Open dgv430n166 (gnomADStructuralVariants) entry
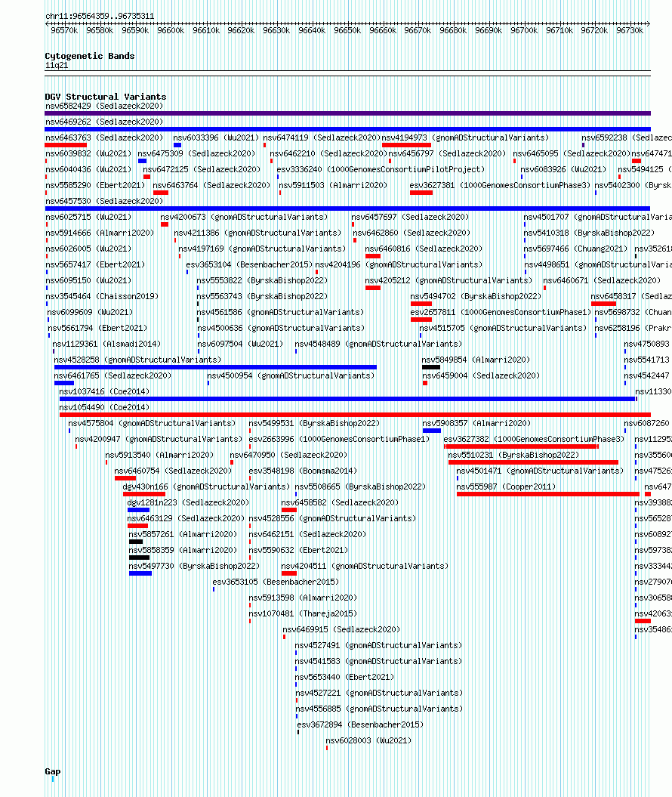The width and height of the screenshot is (672, 797). 206,487
